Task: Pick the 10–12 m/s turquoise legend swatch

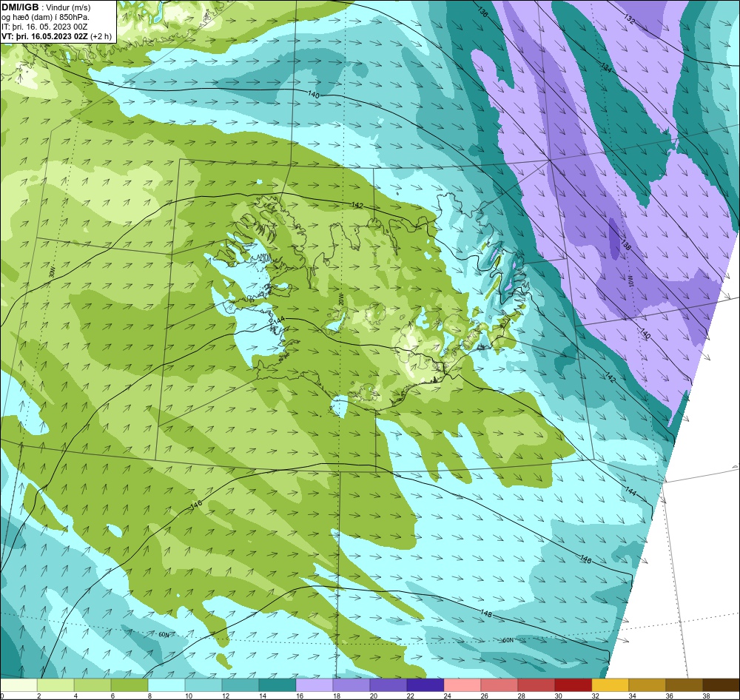Action: pos(203,685)
